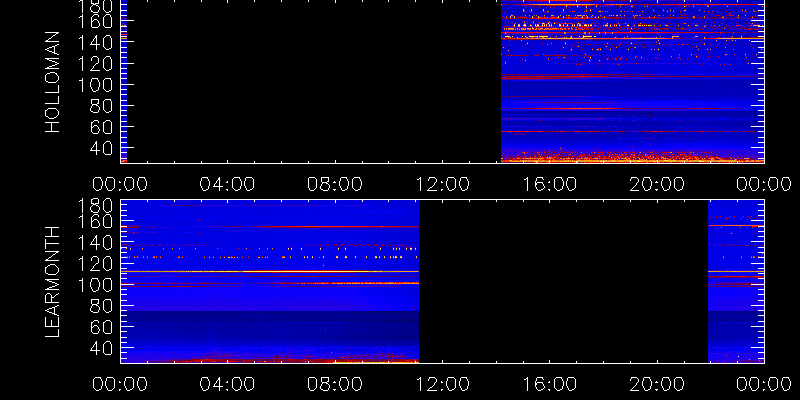Click the LEARMONTH spectrogram segment after 22:00

pos(736,281)
